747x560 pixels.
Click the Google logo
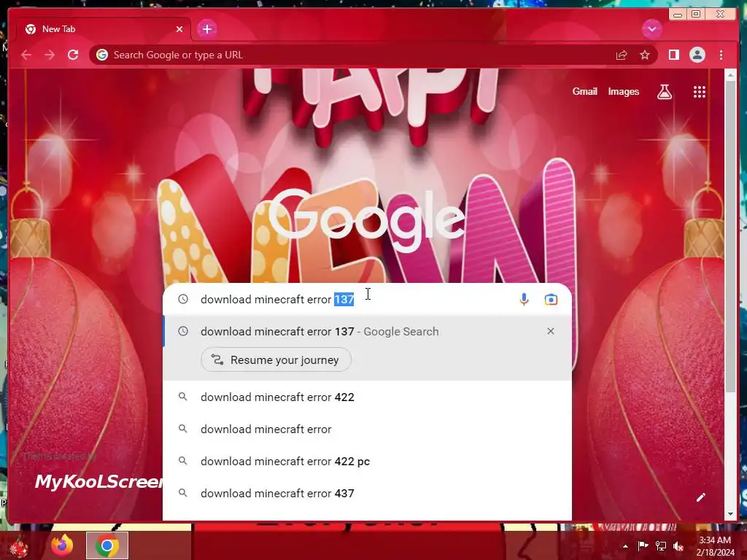[367, 220]
